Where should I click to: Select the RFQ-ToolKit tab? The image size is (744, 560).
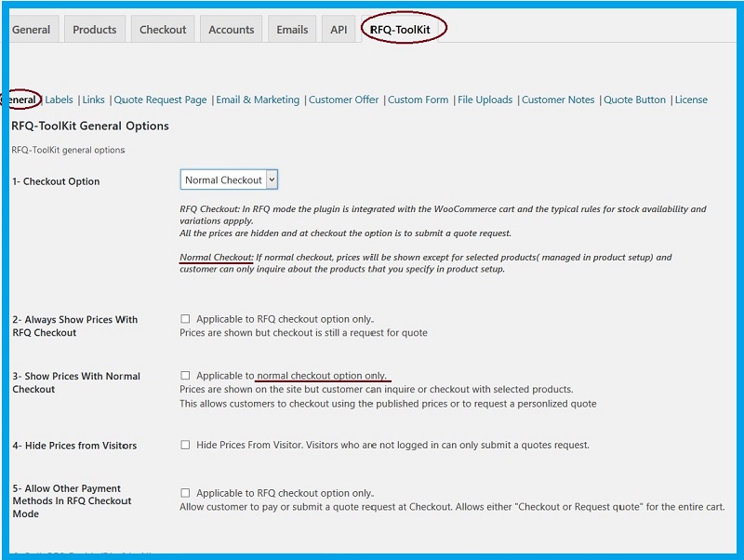(400, 30)
